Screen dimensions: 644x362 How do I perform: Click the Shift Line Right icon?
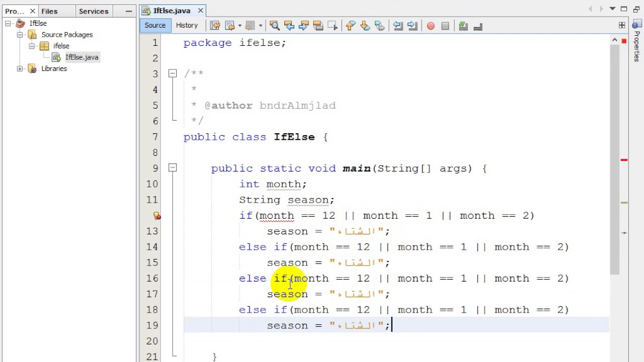click(413, 26)
